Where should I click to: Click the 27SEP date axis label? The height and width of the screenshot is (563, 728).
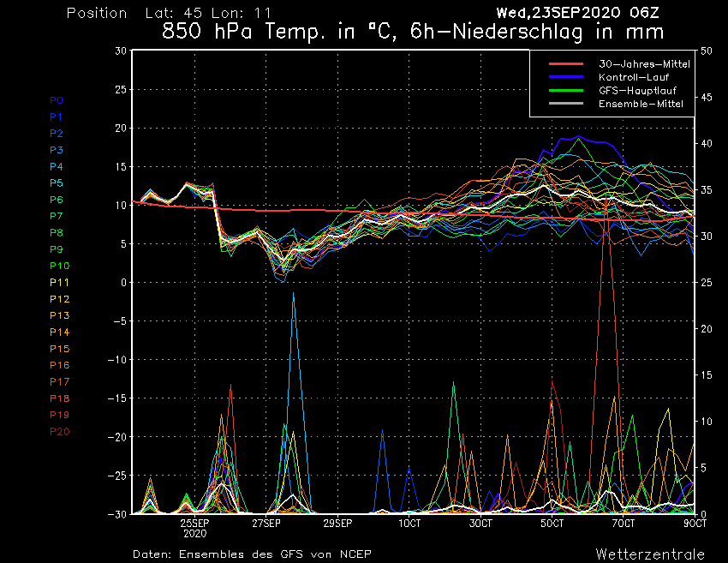click(266, 523)
